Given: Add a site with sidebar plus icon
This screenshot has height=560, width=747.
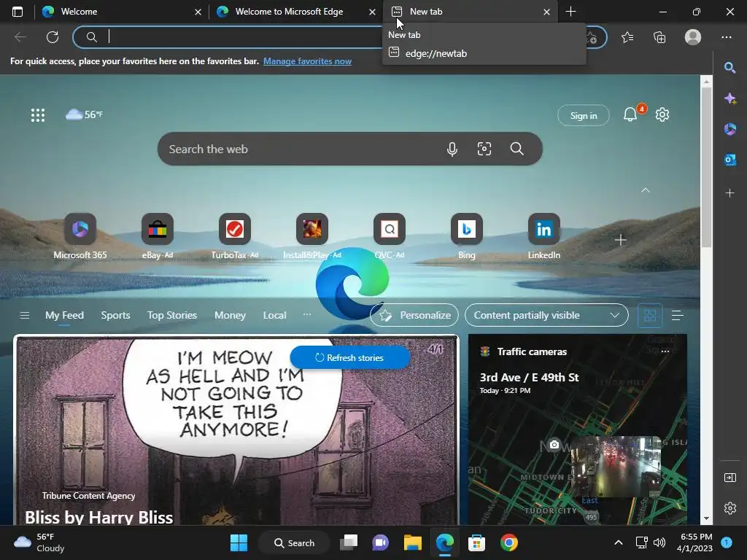Looking at the screenshot, I should pos(729,192).
